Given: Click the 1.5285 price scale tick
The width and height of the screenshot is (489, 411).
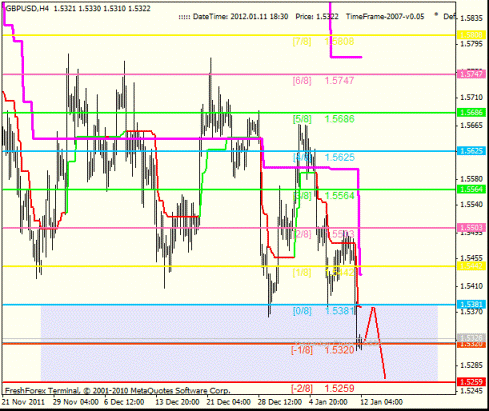Looking at the screenshot, I should click(471, 365).
